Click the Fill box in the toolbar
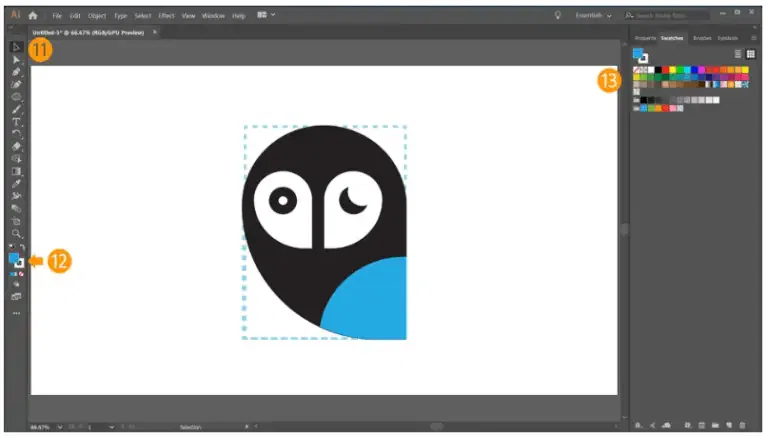768x438 pixels. [15, 258]
